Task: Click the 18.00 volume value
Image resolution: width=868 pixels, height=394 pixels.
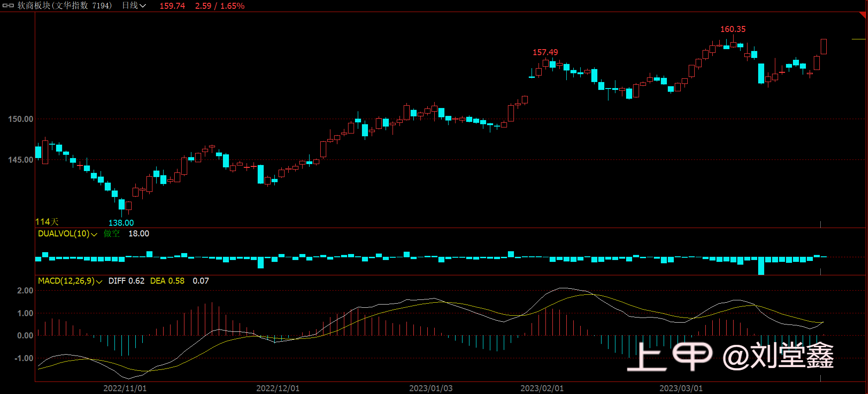Action: pyautogui.click(x=139, y=234)
